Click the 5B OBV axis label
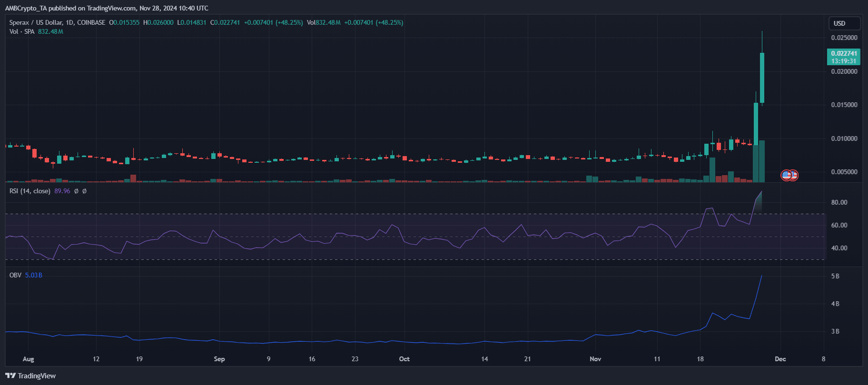 coord(835,276)
